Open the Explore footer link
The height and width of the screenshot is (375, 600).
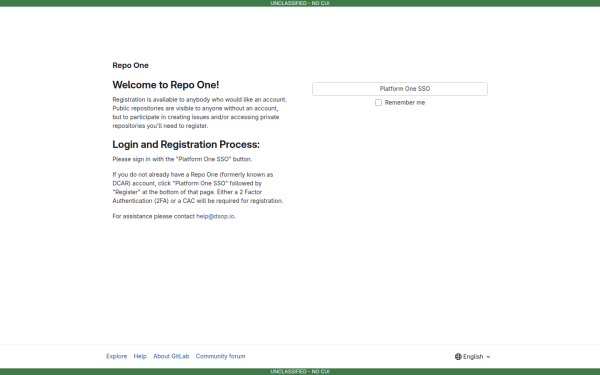116,356
